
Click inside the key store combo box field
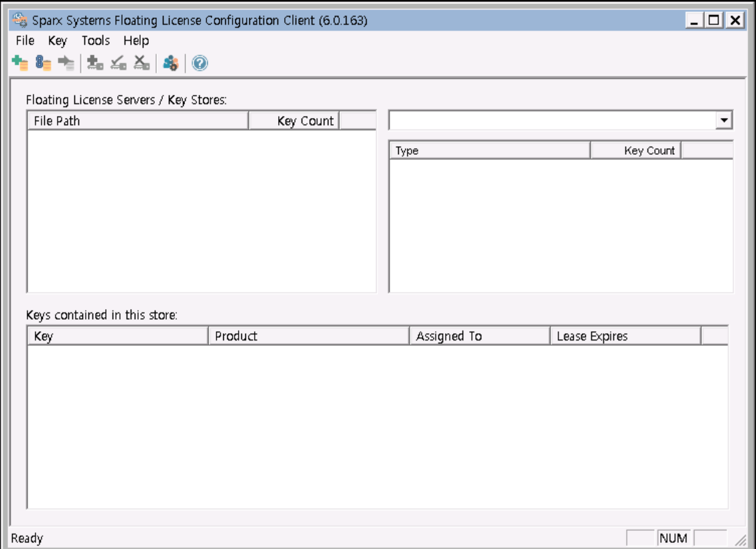click(552, 120)
